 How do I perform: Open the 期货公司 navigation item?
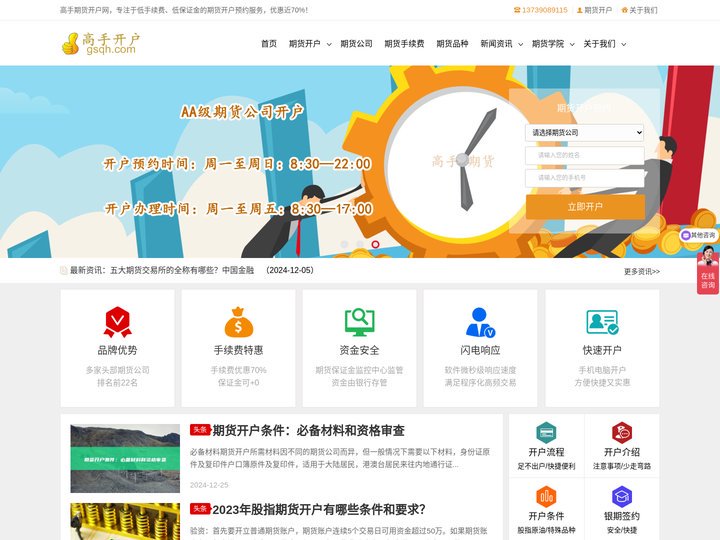(x=356, y=44)
